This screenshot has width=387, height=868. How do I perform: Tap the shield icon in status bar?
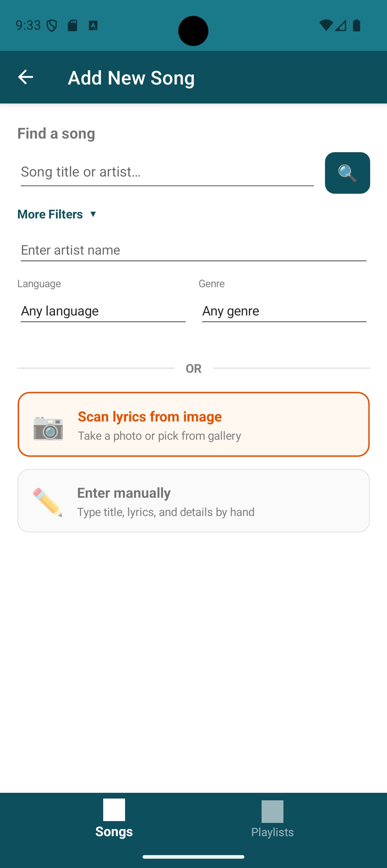point(52,25)
